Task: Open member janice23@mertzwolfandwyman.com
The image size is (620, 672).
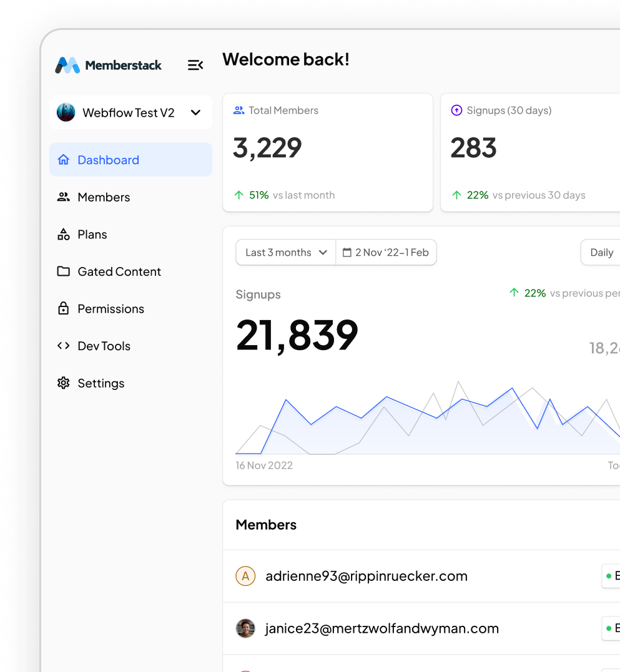Action: click(381, 628)
